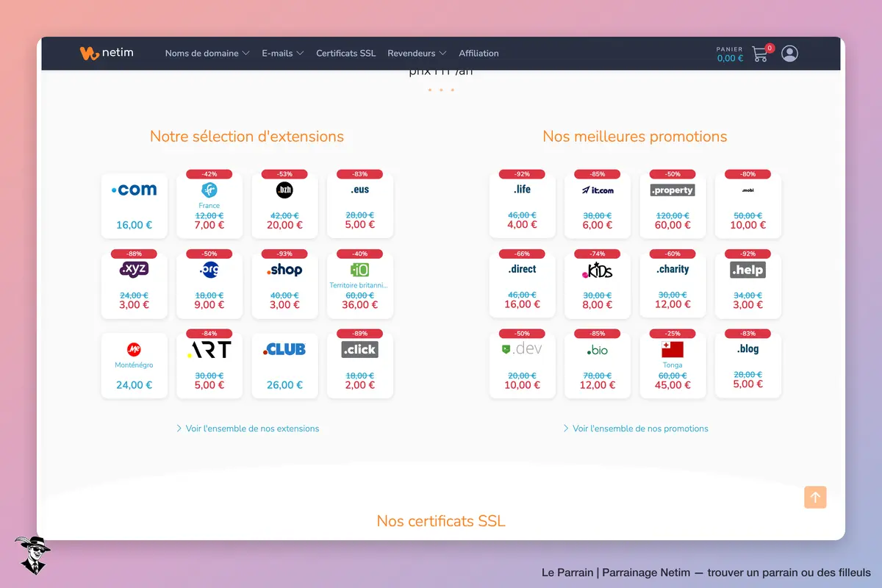Click the 'Notre sélection d'extensions' heading
This screenshot has width=882, height=588.
247,136
